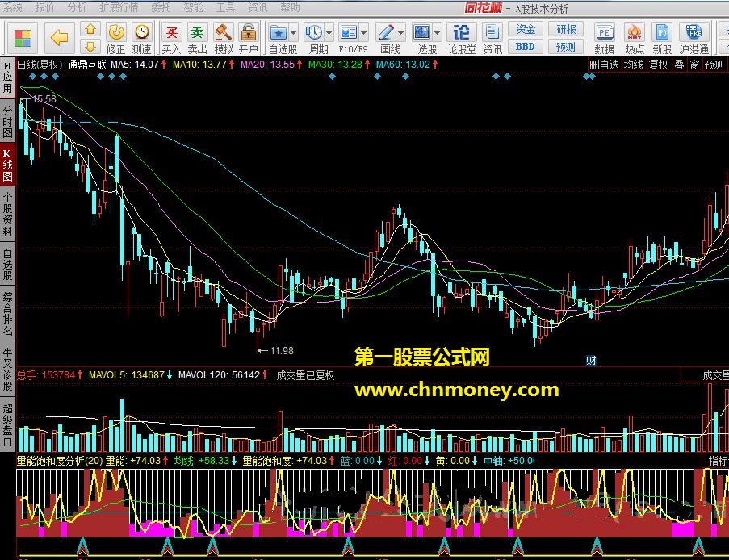Image resolution: width=729 pixels, height=560 pixels.
Task: Click the 研报 research report button
Action: tap(566, 29)
